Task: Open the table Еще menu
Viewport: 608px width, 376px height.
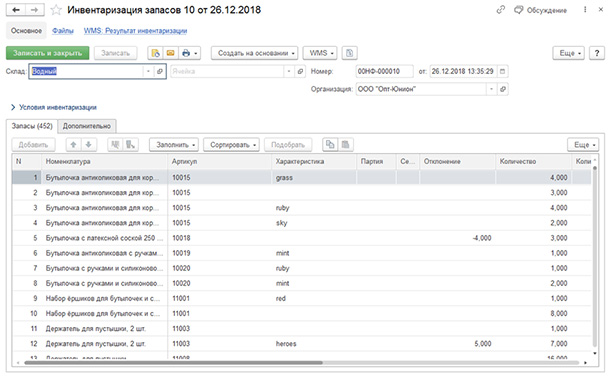Action: pyautogui.click(x=583, y=145)
